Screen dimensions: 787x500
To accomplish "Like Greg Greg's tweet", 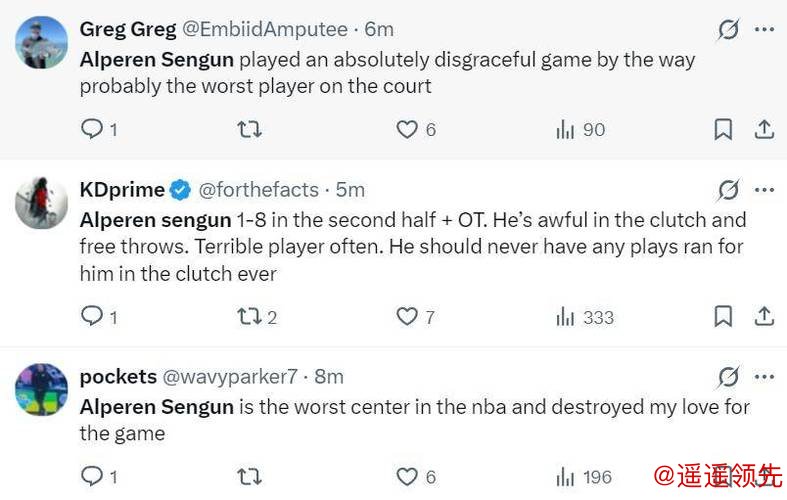I will (407, 130).
